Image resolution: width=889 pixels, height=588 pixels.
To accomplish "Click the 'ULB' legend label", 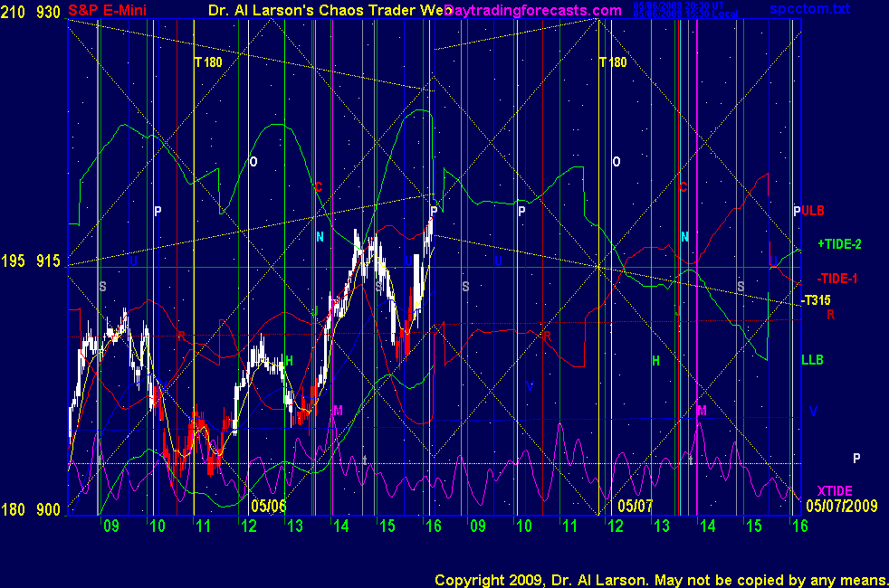I will pyautogui.click(x=812, y=211).
